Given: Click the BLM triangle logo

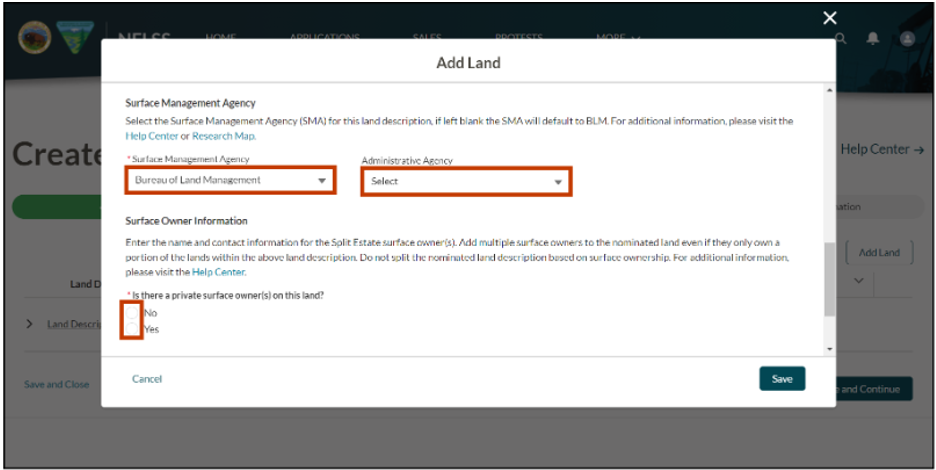Looking at the screenshot, I should pyautogui.click(x=75, y=38).
